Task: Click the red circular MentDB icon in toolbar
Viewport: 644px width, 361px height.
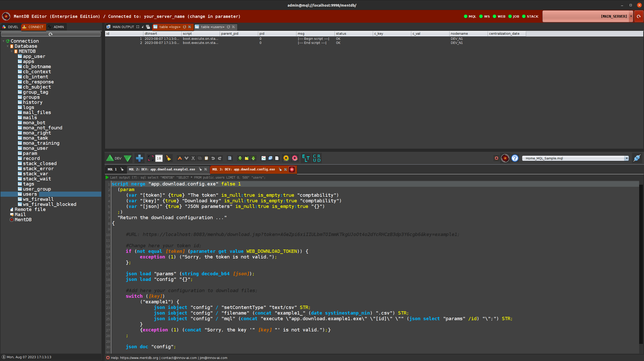Action: click(505, 158)
